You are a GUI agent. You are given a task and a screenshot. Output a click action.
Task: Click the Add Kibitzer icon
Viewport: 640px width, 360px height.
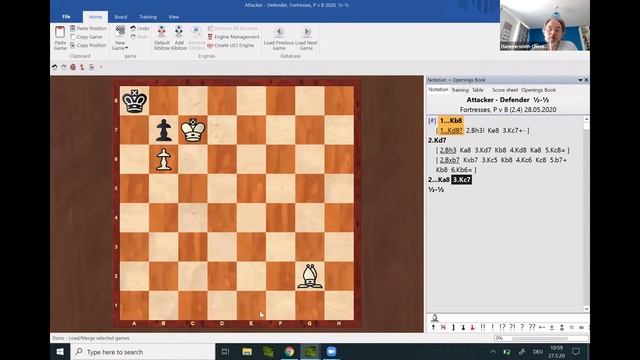click(x=179, y=31)
